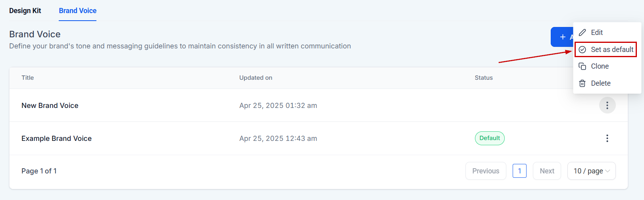Image resolution: width=644 pixels, height=200 pixels.
Task: Click the Previous pagination button
Action: click(x=486, y=171)
